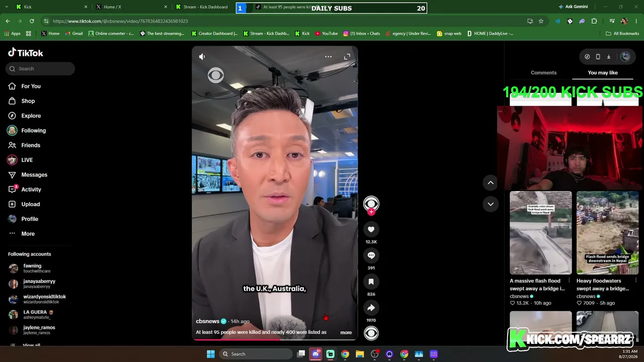644x362 pixels.
Task: Click the TikTok address bar URL
Action: pos(120,21)
